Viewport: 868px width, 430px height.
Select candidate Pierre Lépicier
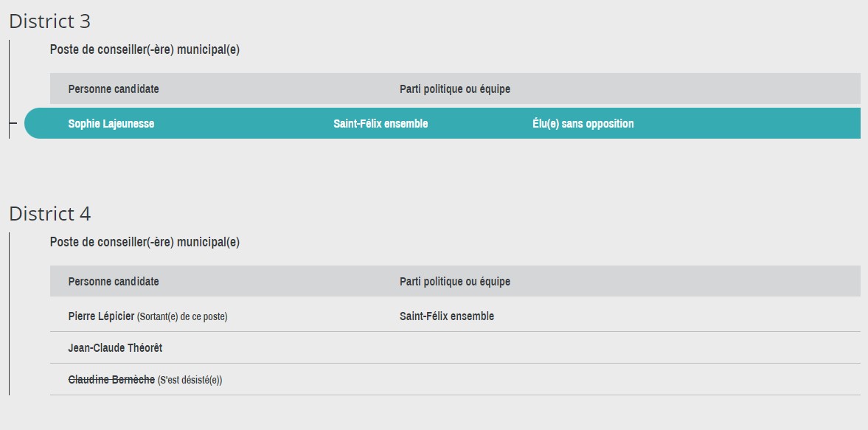coord(101,316)
